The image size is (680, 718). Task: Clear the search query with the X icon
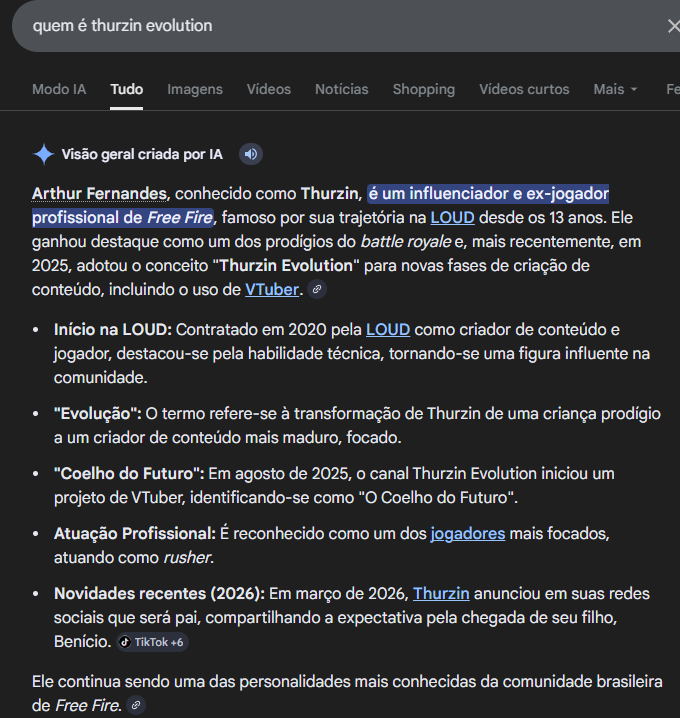pyautogui.click(x=673, y=26)
